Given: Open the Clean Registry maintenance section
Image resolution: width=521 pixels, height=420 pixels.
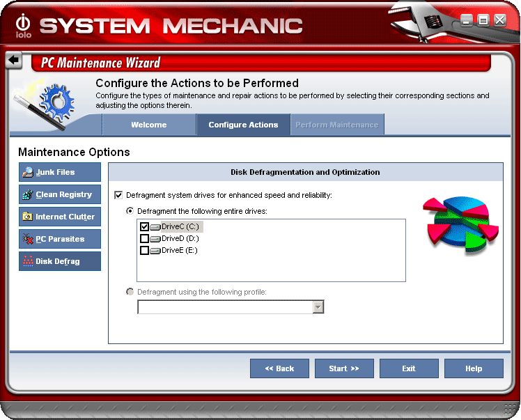Looking at the screenshot, I should pyautogui.click(x=60, y=194).
